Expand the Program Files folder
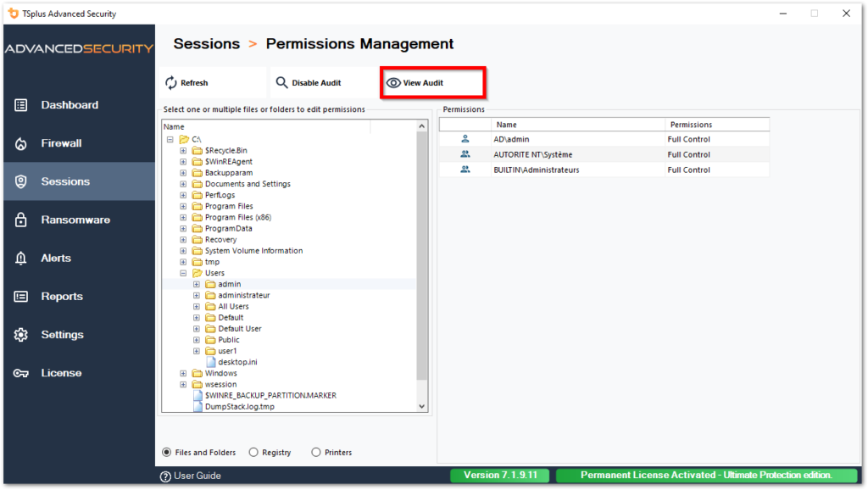Viewport: 868px width, 490px height. [183, 205]
